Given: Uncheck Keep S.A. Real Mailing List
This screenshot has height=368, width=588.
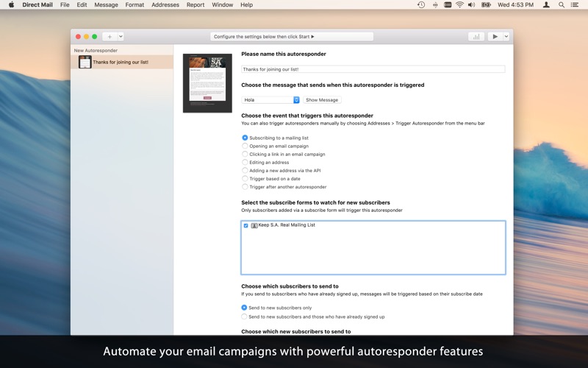Looking at the screenshot, I should click(246, 225).
